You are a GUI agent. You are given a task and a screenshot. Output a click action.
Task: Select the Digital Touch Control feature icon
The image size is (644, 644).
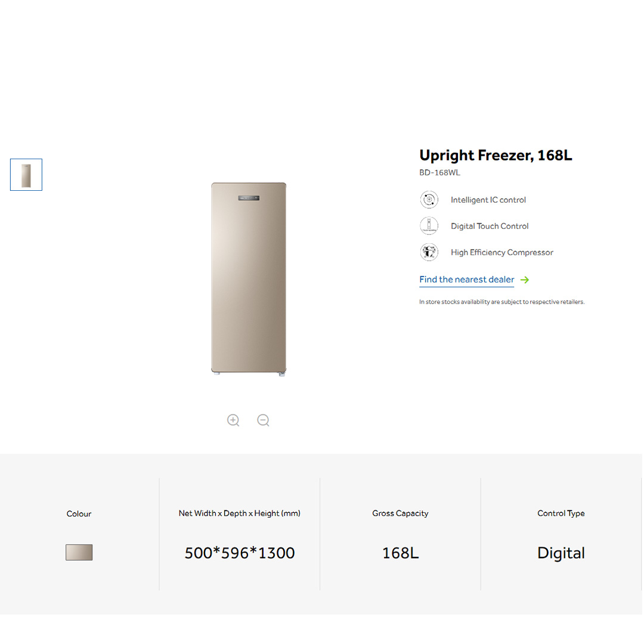pos(429,225)
